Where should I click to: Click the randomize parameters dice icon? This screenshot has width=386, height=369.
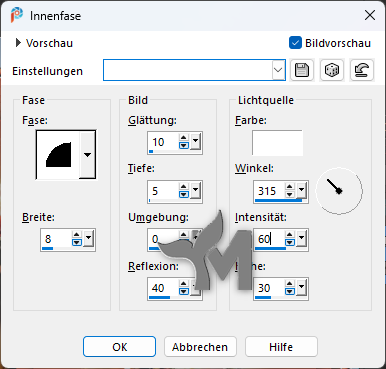332,70
